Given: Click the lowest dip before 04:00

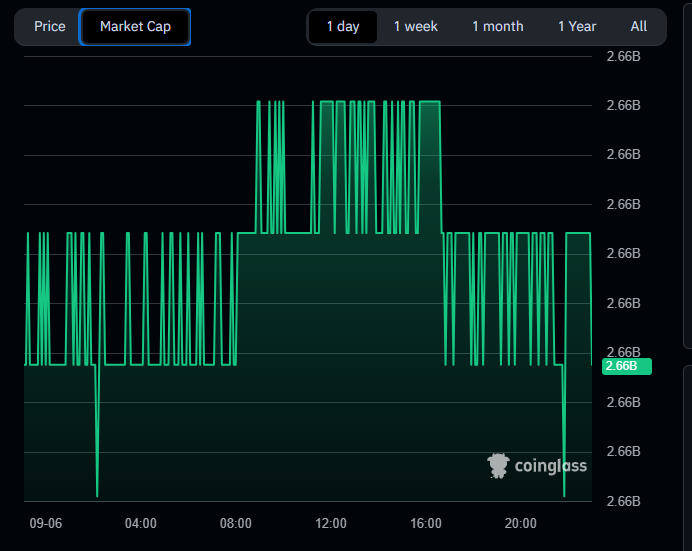Looking at the screenshot, I should click(97, 494).
